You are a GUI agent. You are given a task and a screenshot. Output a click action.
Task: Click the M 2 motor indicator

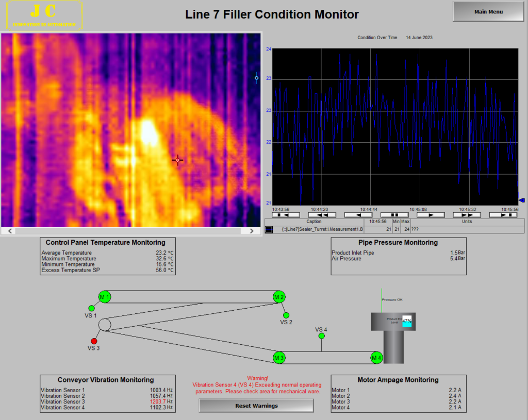coord(279,297)
